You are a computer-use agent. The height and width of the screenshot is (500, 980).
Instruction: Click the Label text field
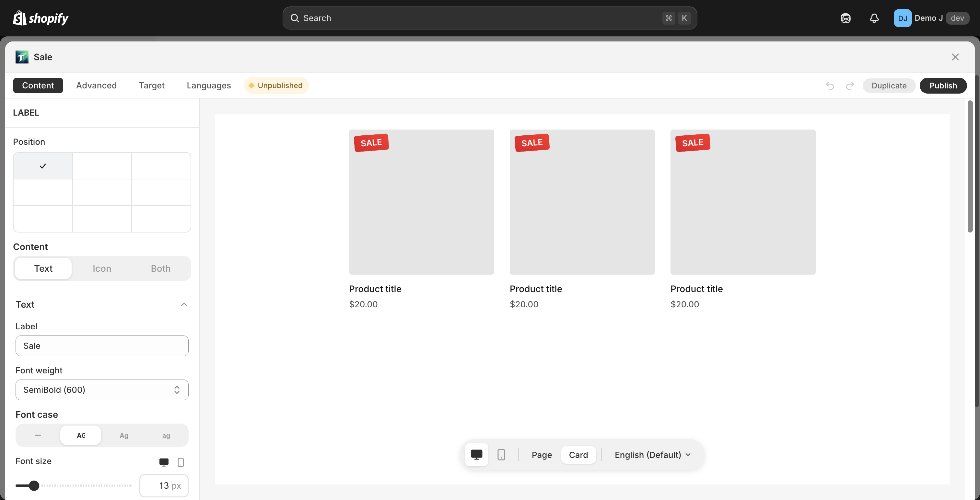(102, 346)
